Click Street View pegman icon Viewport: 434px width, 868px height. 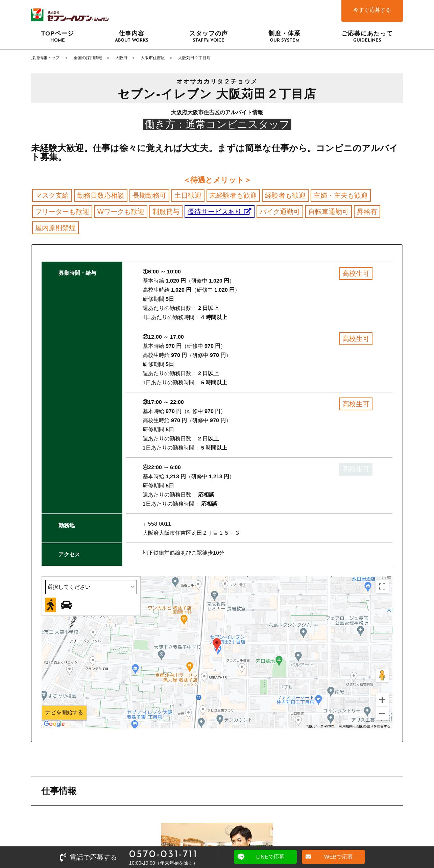[x=382, y=675]
